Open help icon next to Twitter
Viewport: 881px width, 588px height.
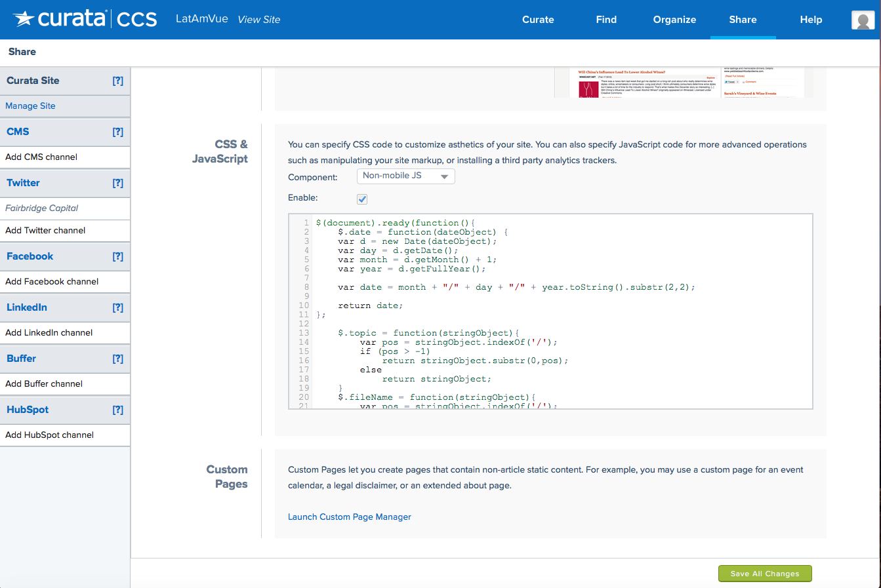[117, 184]
